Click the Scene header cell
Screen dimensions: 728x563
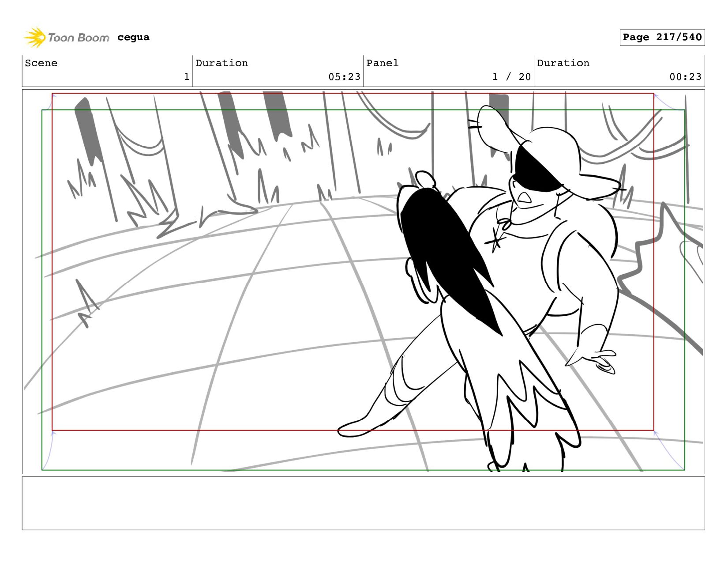[107, 71]
